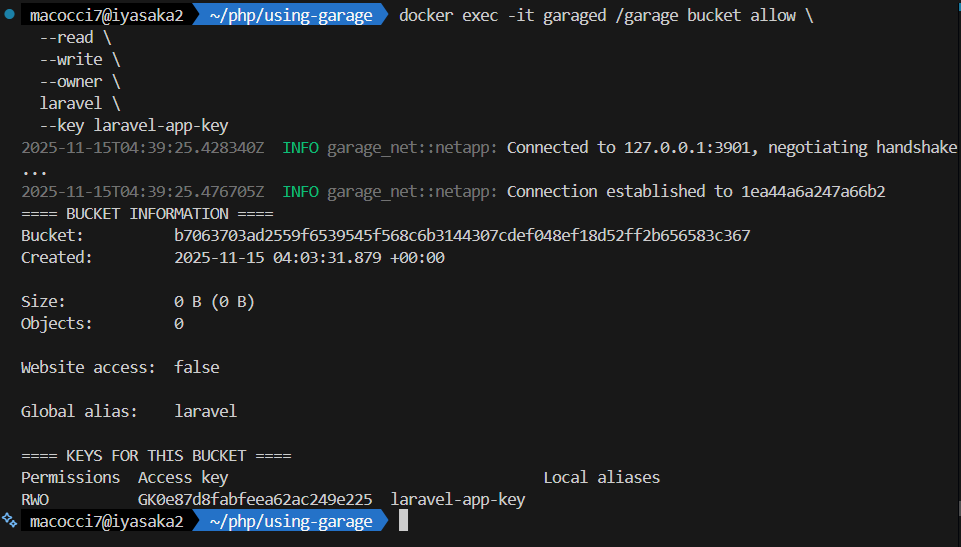
Task: Place cursor at the terminal input block
Action: (403, 521)
